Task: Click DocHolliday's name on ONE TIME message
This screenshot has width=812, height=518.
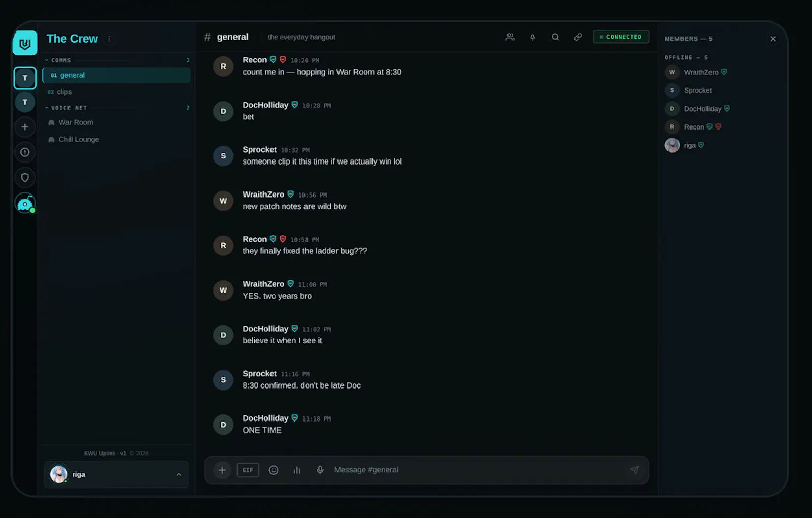Action: coord(265,418)
